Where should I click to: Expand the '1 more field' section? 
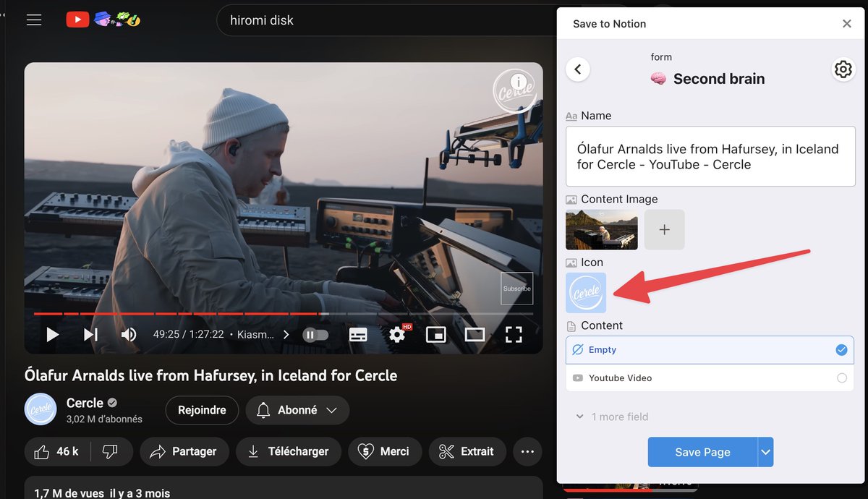tap(611, 417)
